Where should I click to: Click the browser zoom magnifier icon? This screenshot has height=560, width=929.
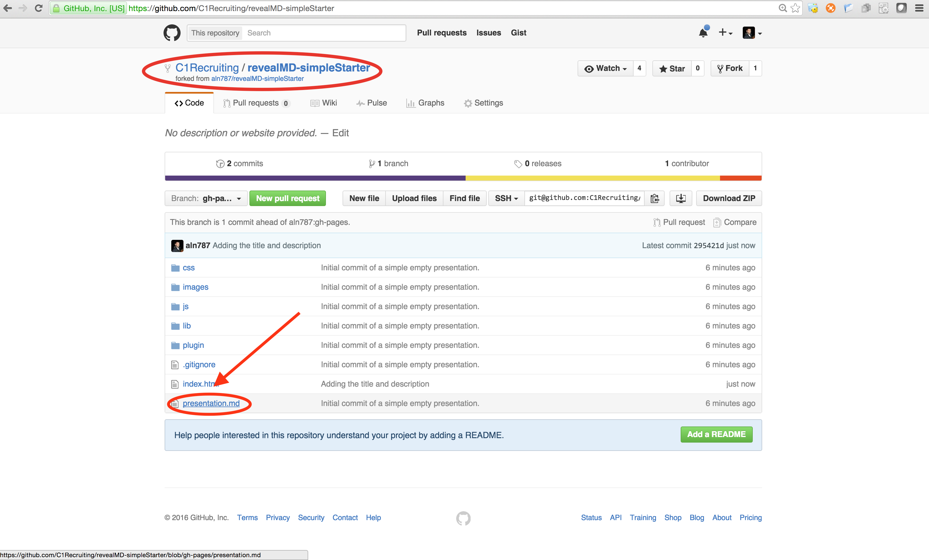783,8
